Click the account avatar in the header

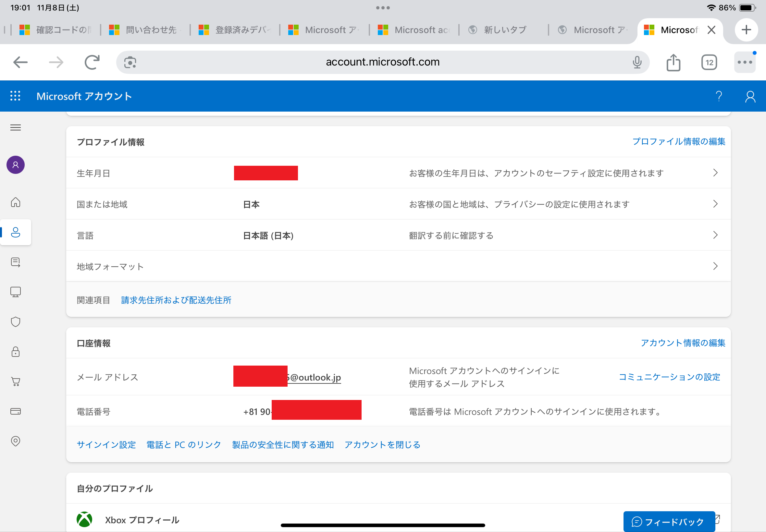click(x=750, y=96)
